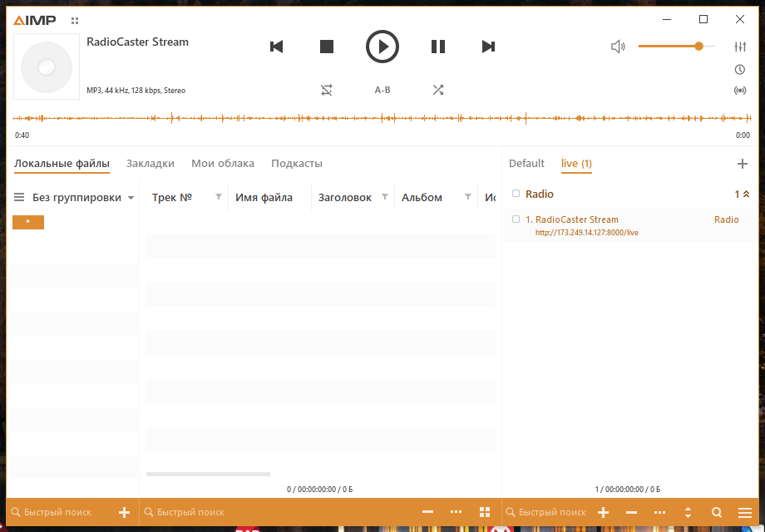Click the library horizontal scrollbar
The width and height of the screenshot is (765, 532).
coord(209,474)
